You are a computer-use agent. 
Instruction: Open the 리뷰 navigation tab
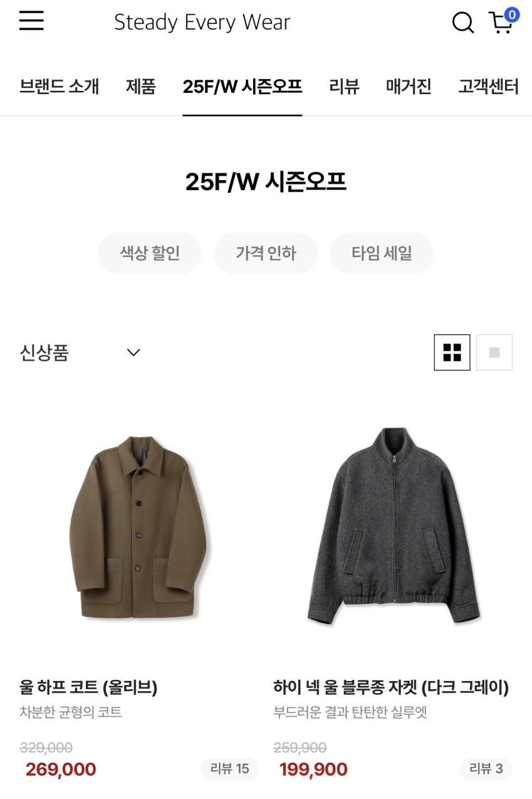click(344, 86)
